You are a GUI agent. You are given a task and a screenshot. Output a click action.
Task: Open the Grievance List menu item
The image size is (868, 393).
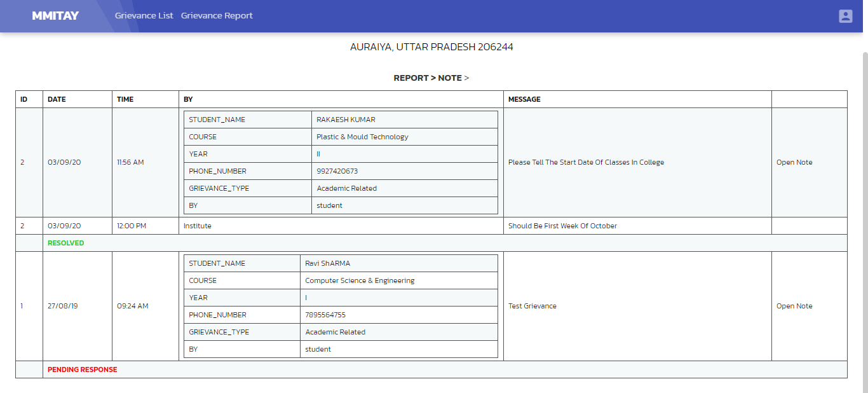point(144,16)
